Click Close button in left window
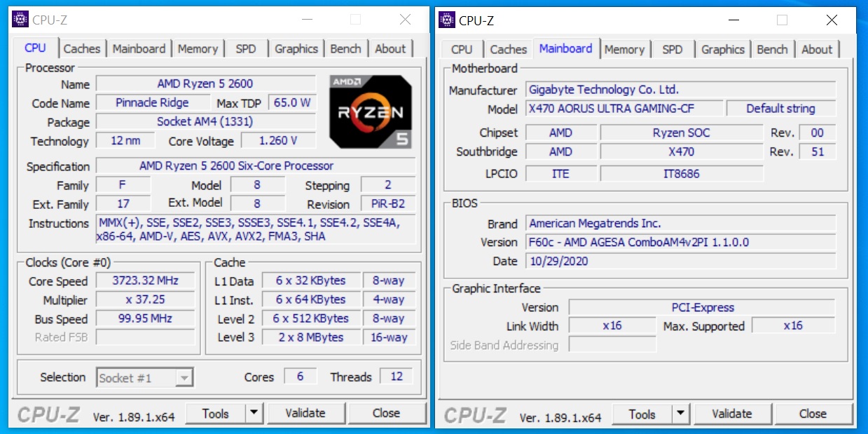 [x=387, y=414]
